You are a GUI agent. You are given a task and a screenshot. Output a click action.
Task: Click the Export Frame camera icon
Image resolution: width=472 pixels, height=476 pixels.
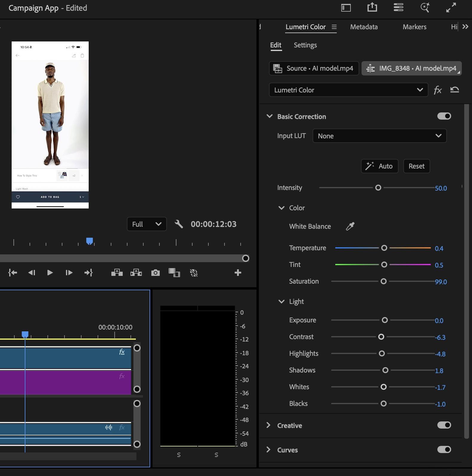[155, 273]
